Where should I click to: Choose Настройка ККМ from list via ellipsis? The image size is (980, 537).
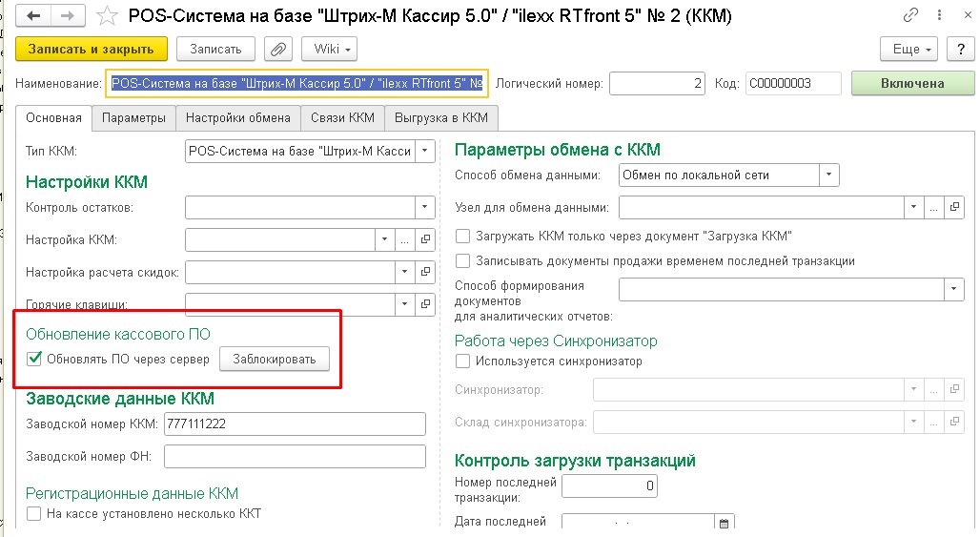click(x=405, y=239)
